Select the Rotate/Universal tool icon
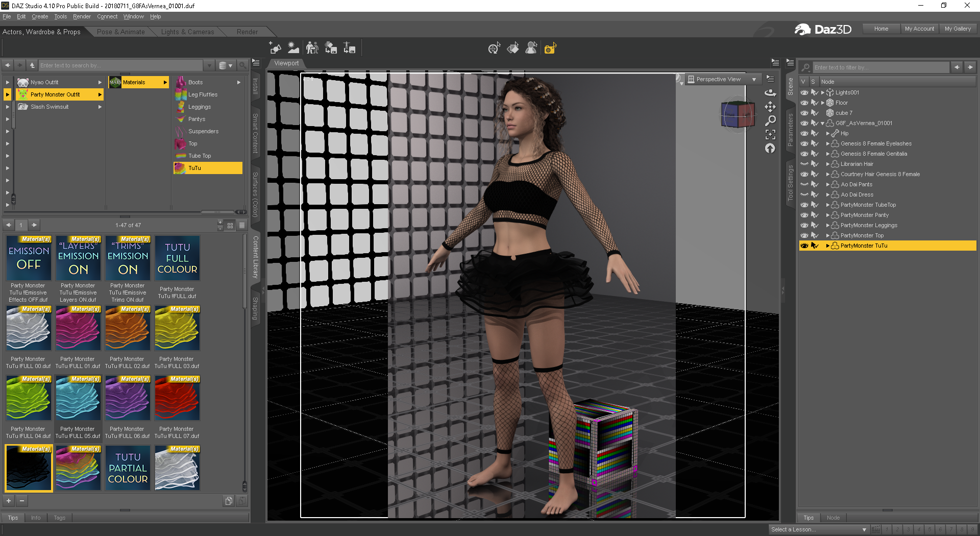The image size is (980, 536). point(494,48)
